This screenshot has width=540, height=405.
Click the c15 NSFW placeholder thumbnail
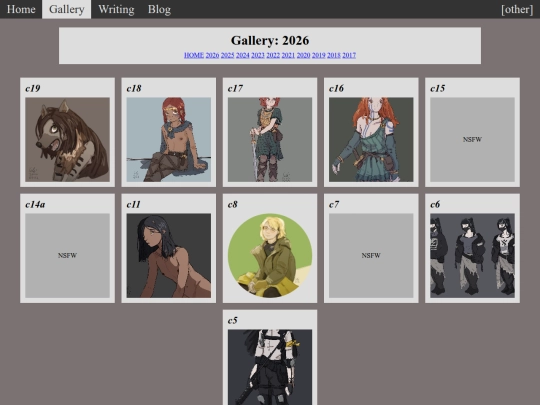(472, 139)
